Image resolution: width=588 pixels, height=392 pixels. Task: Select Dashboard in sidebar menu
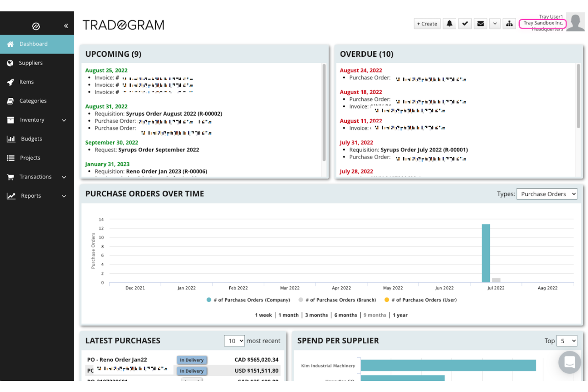click(x=33, y=44)
